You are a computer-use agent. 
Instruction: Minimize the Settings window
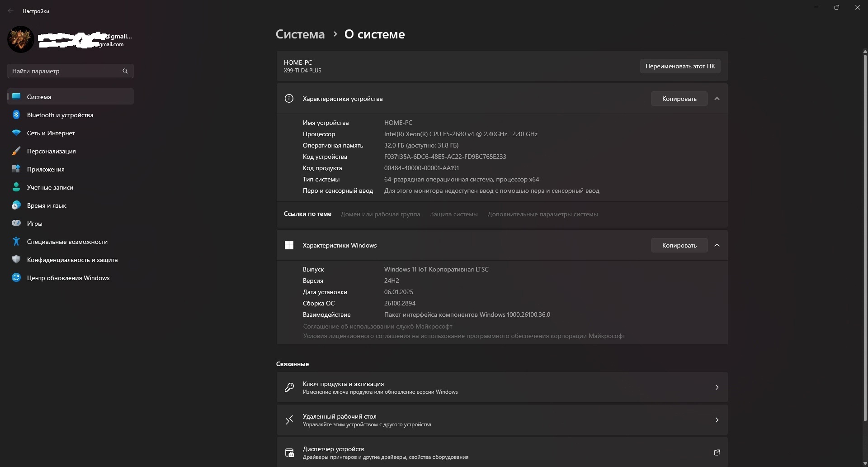click(x=816, y=7)
